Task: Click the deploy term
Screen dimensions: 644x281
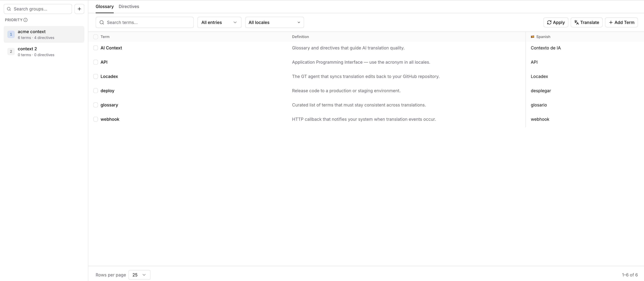Action: pos(107,91)
